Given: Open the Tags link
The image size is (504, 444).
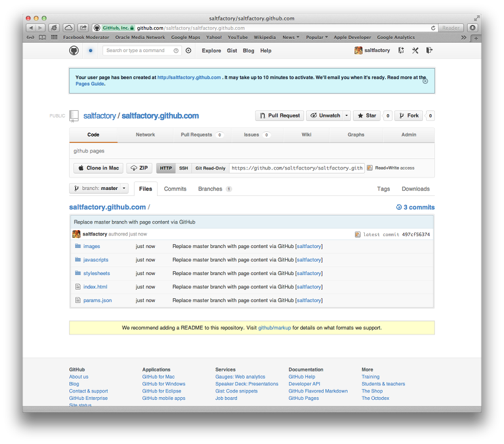Looking at the screenshot, I should click(x=383, y=189).
